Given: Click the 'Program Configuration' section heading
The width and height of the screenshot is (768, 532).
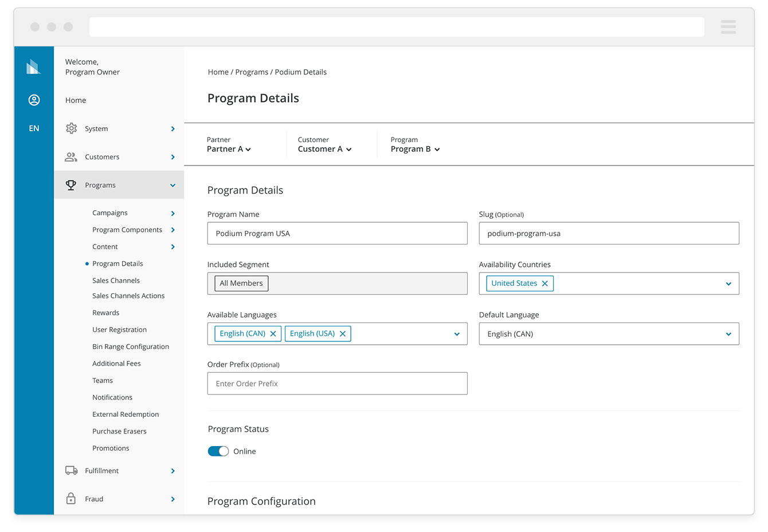Looking at the screenshot, I should [x=261, y=501].
